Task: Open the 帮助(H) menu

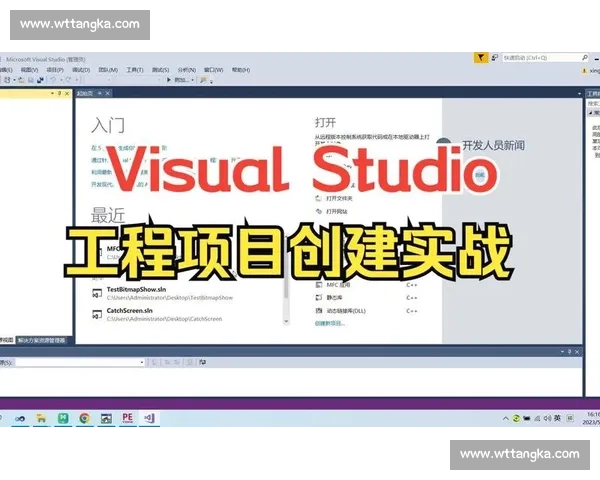Action: click(241, 70)
